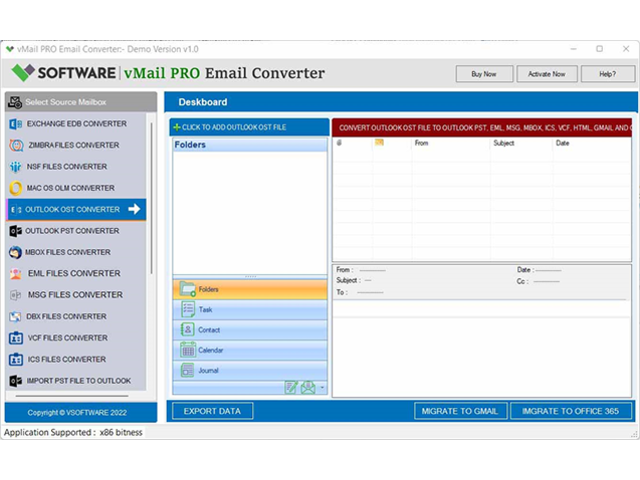Sort by the Subject column header
Screen dimensions: 640x480
coord(504,143)
